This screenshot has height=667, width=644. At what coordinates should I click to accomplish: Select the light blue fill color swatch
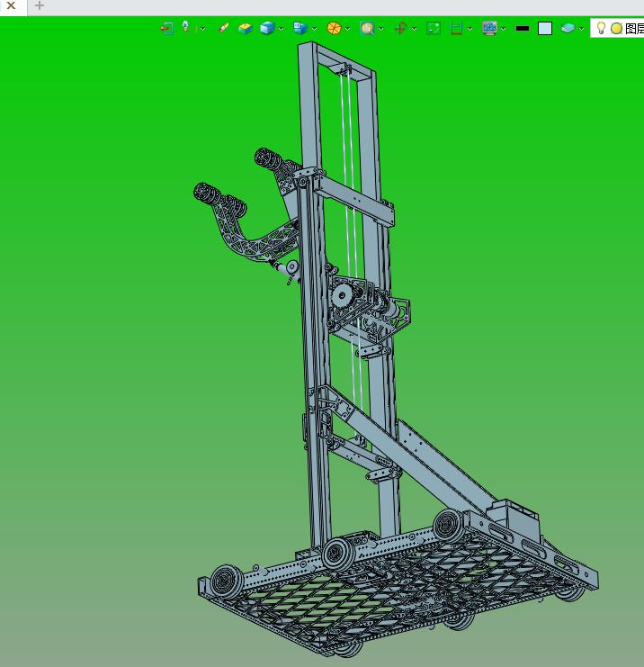[545, 29]
